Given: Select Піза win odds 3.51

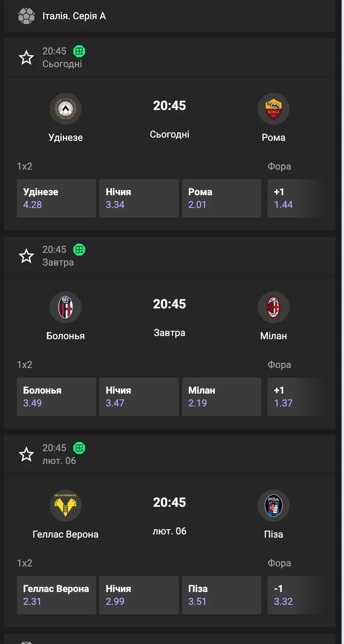Looking at the screenshot, I should pyautogui.click(x=222, y=595).
